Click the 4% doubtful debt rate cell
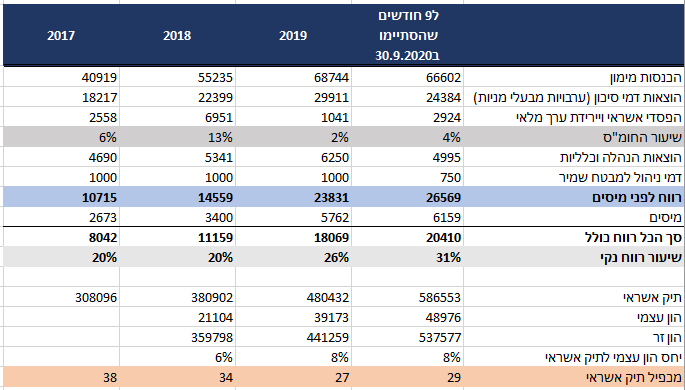 pyautogui.click(x=451, y=138)
